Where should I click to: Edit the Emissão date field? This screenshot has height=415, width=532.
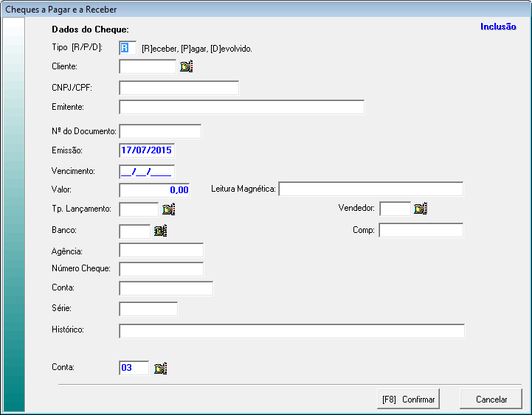(147, 150)
